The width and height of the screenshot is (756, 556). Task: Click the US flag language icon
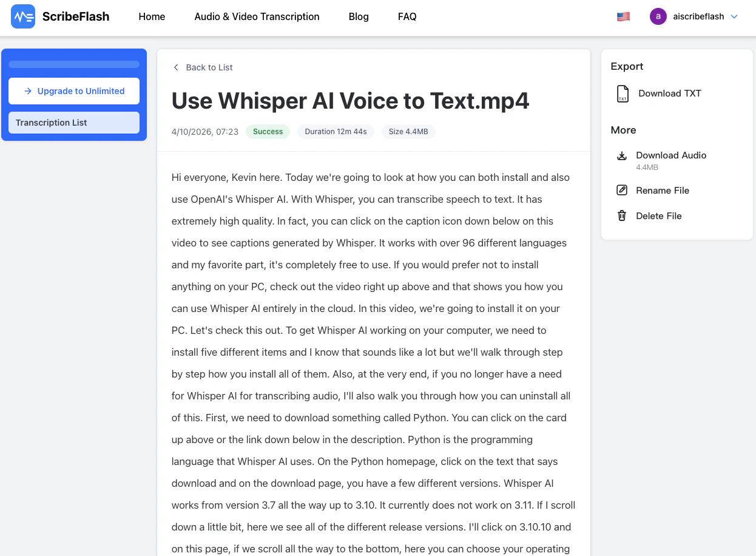coord(623,16)
